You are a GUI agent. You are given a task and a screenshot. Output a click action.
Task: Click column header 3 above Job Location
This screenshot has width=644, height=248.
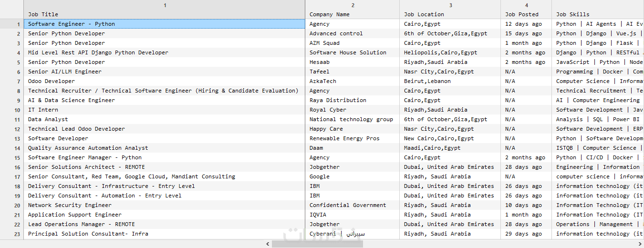point(450,5)
